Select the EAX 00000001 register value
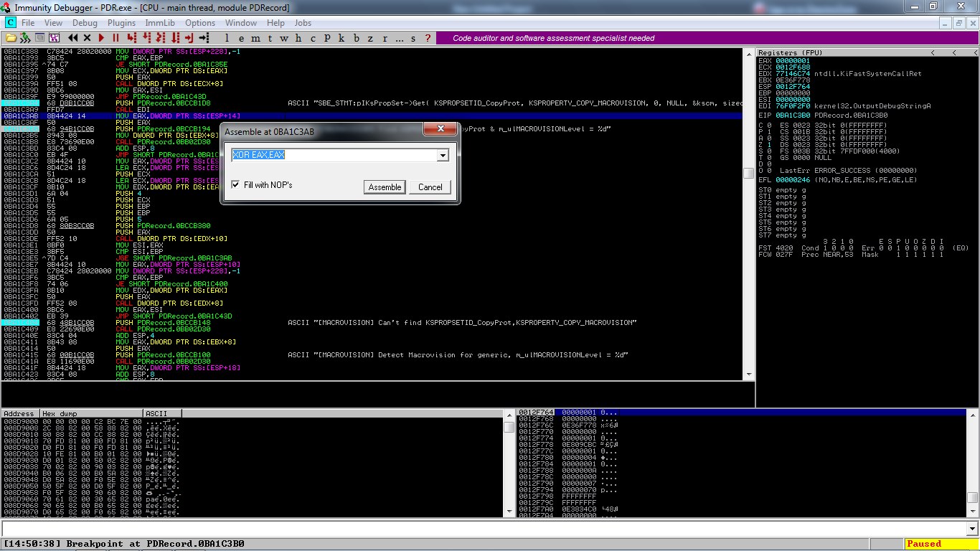980x551 pixels. (x=793, y=61)
